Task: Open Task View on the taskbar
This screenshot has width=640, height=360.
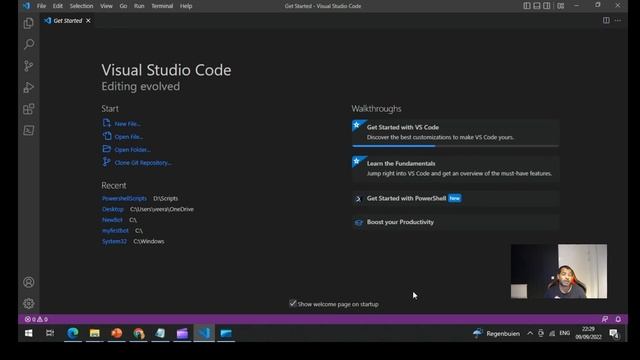Action: tap(50, 333)
